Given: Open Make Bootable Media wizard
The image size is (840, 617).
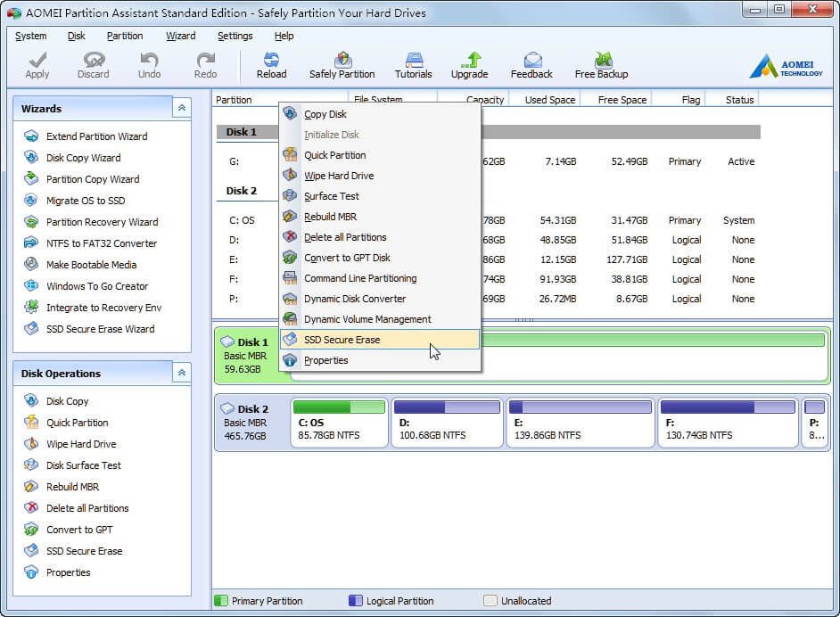Looking at the screenshot, I should tap(91, 265).
